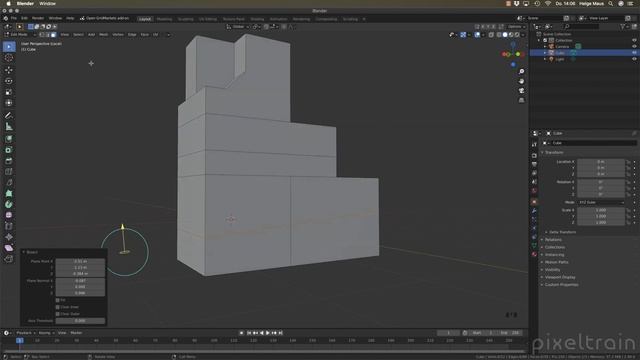Collapse the Bisect operator panel
The image size is (640, 360).
(x=24, y=252)
